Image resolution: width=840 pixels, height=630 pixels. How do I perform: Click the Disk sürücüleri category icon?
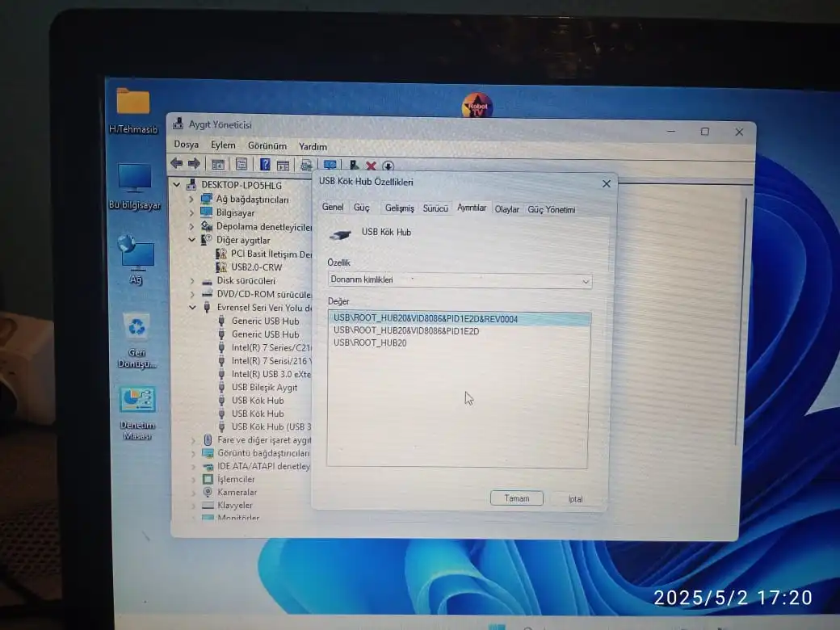point(208,281)
